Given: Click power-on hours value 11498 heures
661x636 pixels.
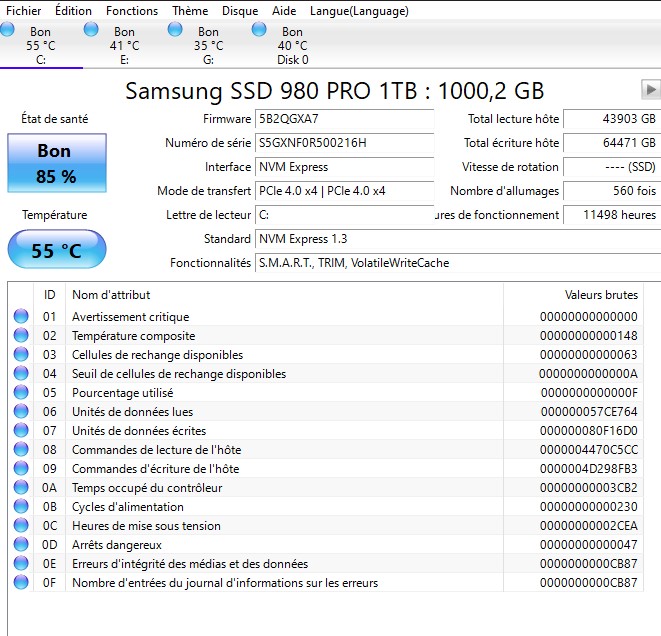Looking at the screenshot, I should tap(612, 215).
